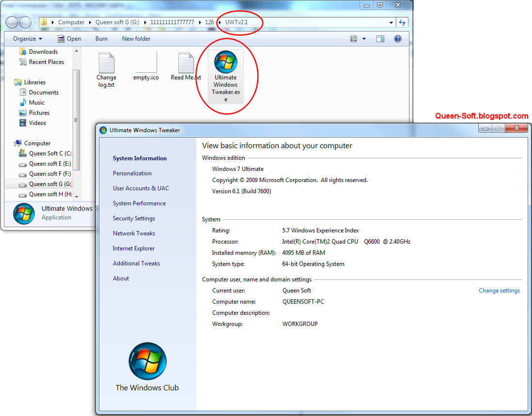
Task: Click the 126 folder breadcrumb segment
Action: click(x=209, y=22)
